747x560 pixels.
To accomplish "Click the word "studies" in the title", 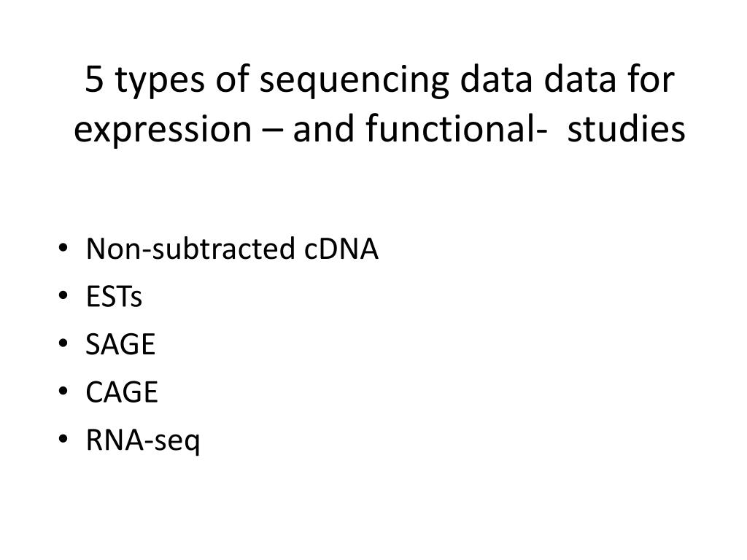I will (627, 128).
